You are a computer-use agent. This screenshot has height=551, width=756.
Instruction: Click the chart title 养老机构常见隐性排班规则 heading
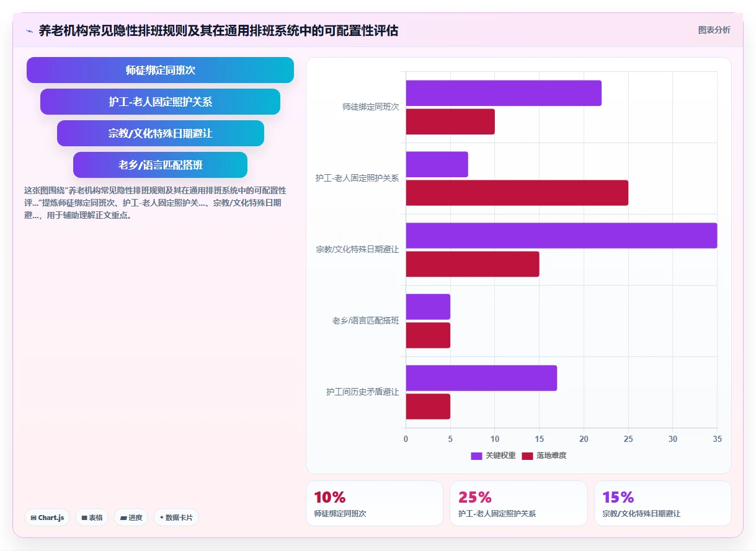click(218, 30)
